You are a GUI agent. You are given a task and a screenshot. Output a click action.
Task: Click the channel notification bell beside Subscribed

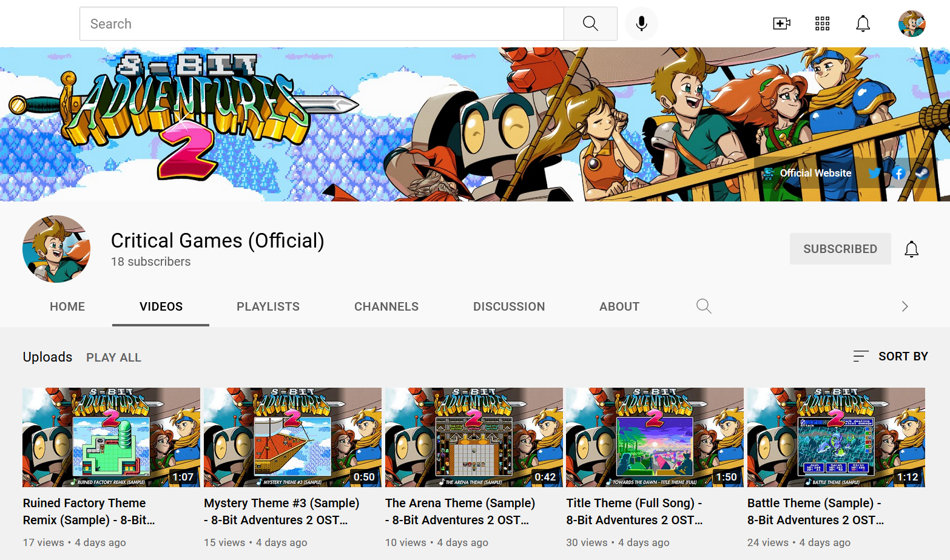(911, 249)
